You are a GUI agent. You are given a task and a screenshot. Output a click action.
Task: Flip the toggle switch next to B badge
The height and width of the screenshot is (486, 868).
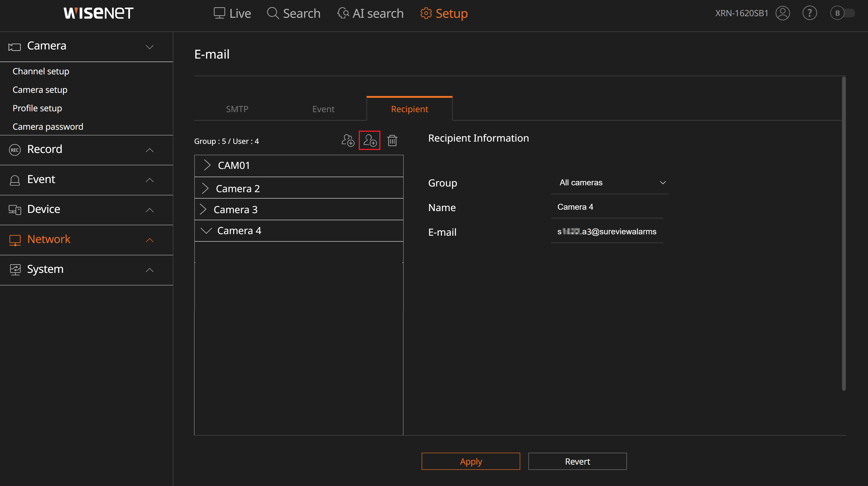point(847,13)
